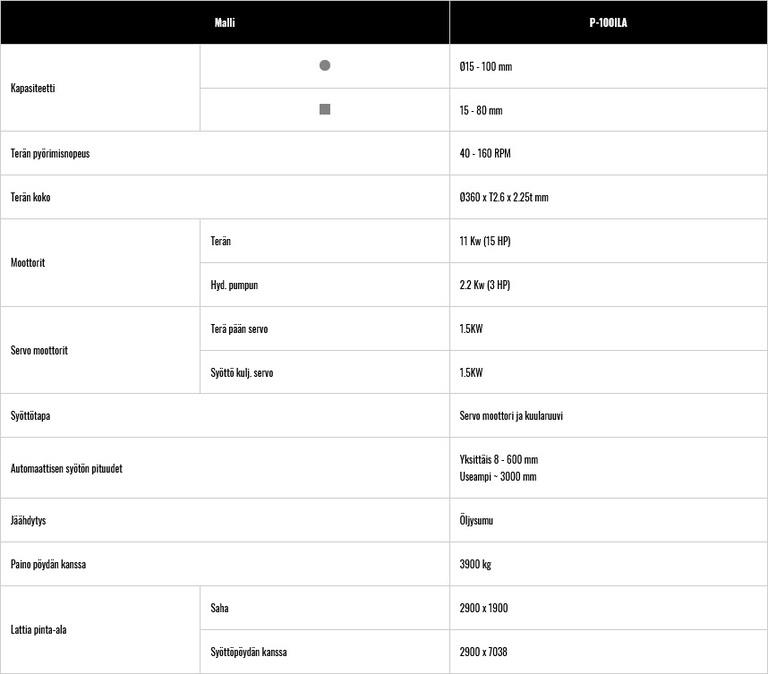Select the P-100ILA model header
The height and width of the screenshot is (674, 768).
coord(609,22)
